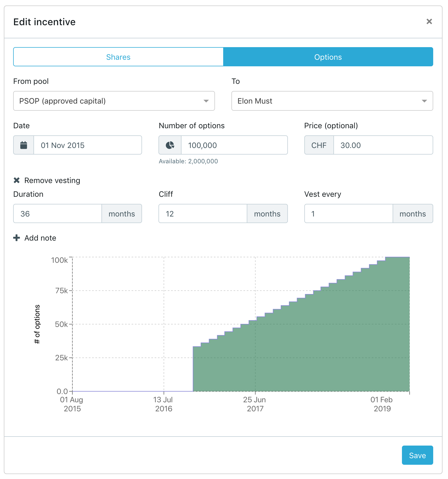Click the X icon next to Remove vesting
The image size is (448, 479).
[17, 180]
